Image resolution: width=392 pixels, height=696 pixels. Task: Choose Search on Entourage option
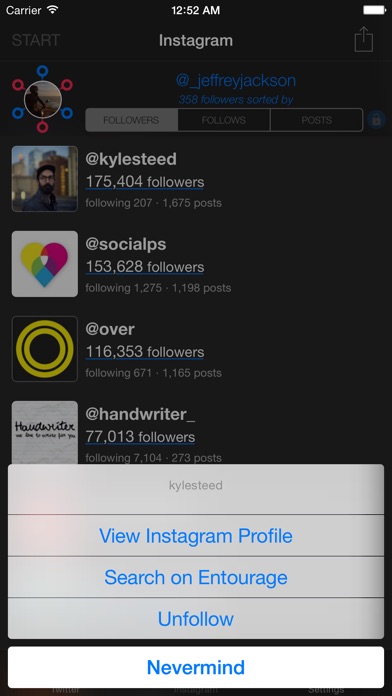[196, 577]
